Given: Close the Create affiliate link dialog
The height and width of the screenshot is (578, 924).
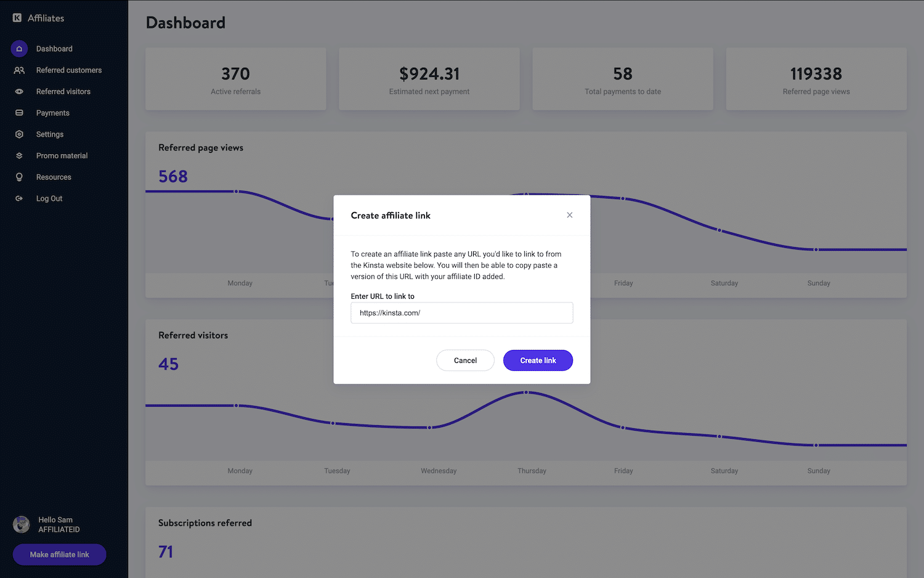Looking at the screenshot, I should point(570,215).
